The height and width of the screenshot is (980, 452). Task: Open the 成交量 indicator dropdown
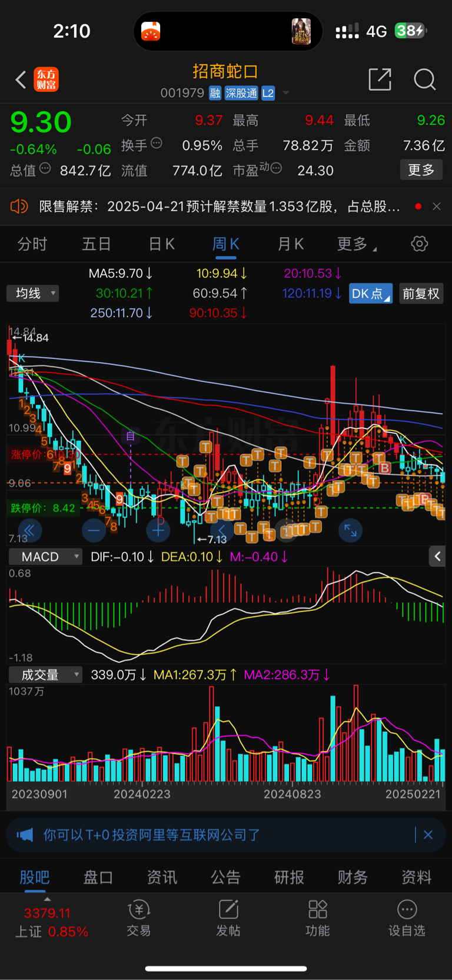(x=45, y=675)
